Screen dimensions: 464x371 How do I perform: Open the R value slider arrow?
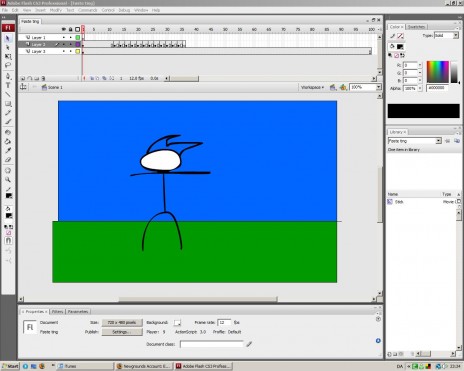tap(420, 65)
